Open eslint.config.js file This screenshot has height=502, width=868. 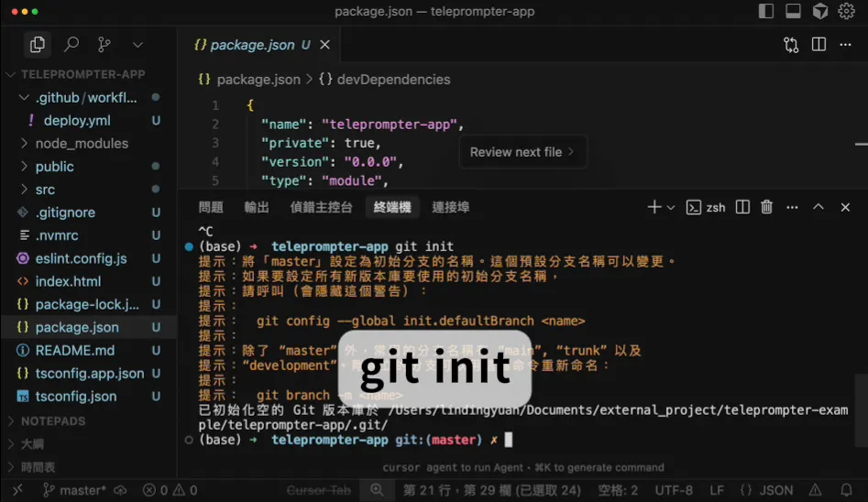[x=81, y=258]
